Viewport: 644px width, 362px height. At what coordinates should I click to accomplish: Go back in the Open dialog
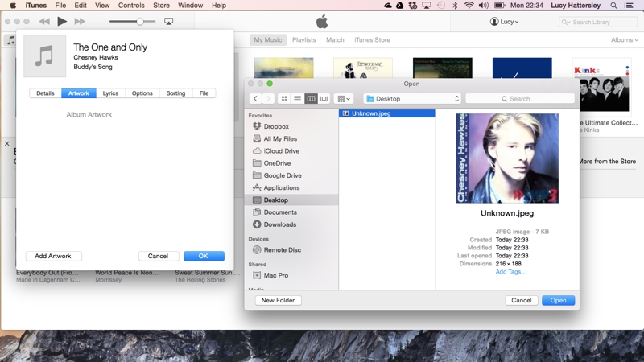click(x=255, y=98)
